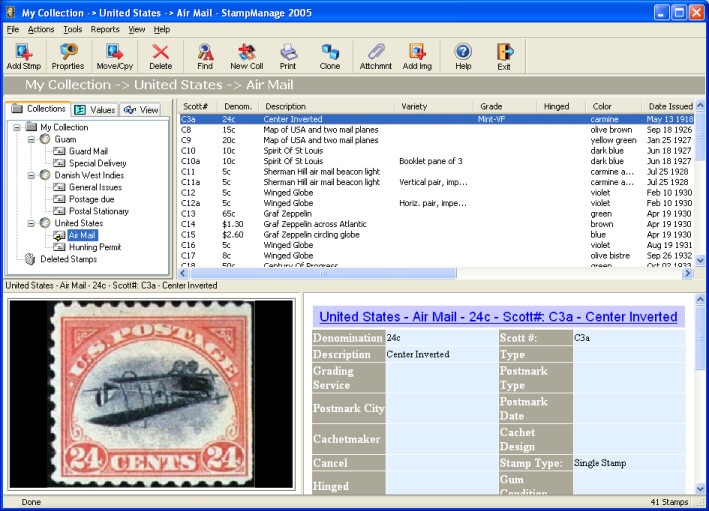Sort by Denom. column header
The image size is (709, 511).
pyautogui.click(x=238, y=106)
